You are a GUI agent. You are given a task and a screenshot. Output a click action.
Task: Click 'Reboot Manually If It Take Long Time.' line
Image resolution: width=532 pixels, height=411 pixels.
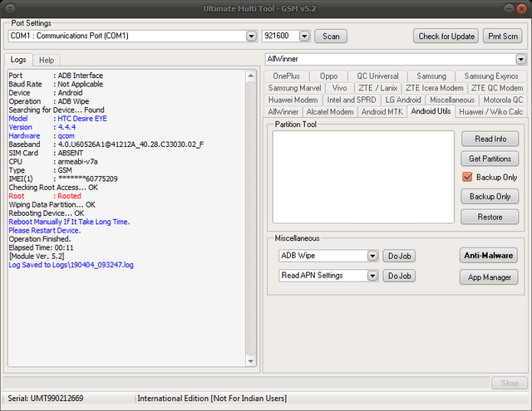click(x=69, y=222)
